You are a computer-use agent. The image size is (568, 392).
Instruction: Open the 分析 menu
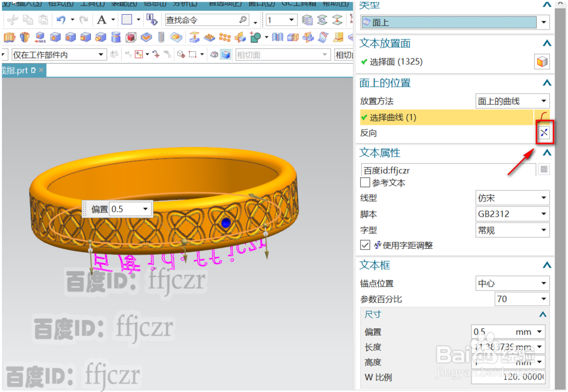pos(185,5)
